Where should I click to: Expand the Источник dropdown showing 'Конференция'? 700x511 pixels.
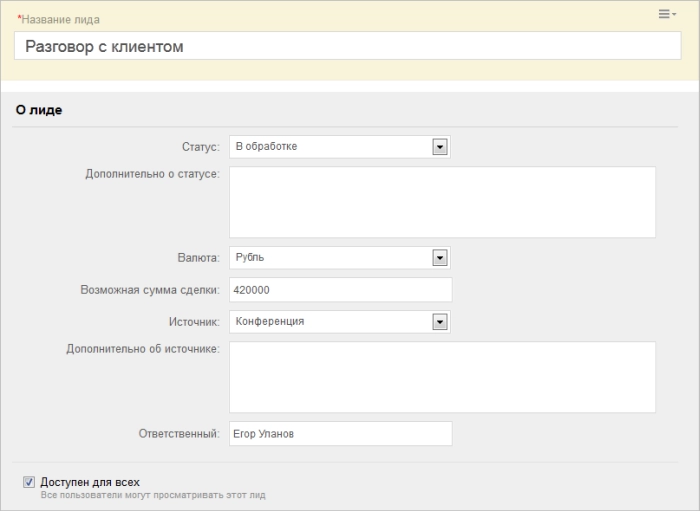click(330, 322)
